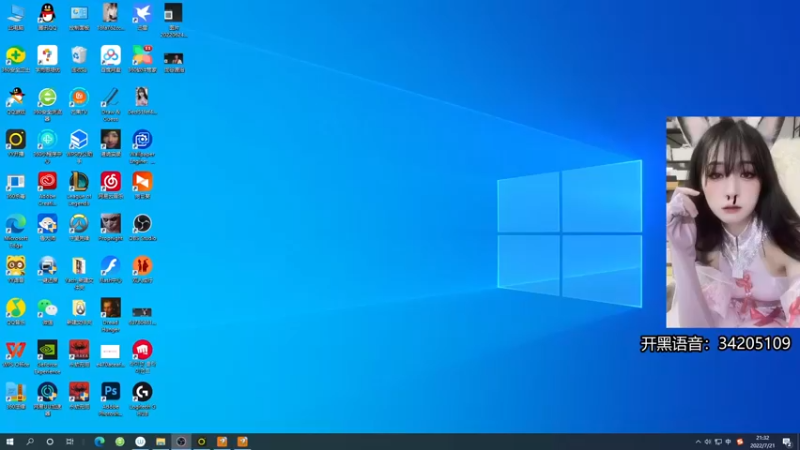Open the Recycle Bin icon
The height and width of the screenshot is (450, 800).
tap(79, 59)
